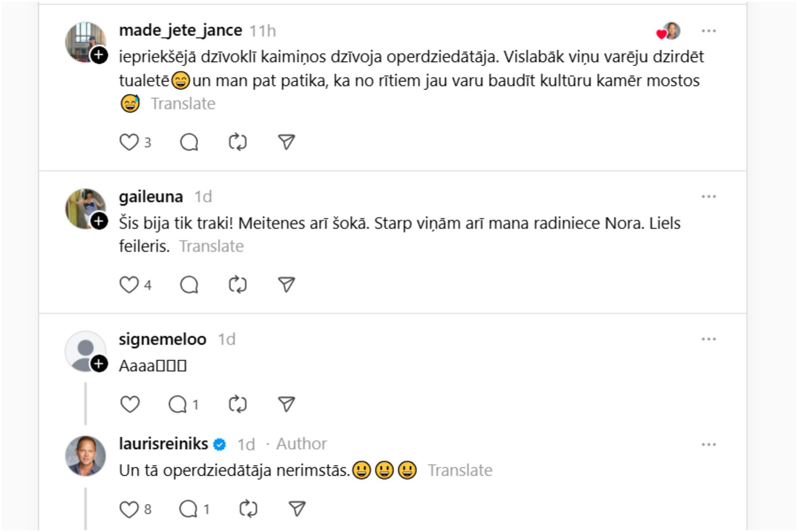Translate the laurisreiniks reply

[460, 470]
